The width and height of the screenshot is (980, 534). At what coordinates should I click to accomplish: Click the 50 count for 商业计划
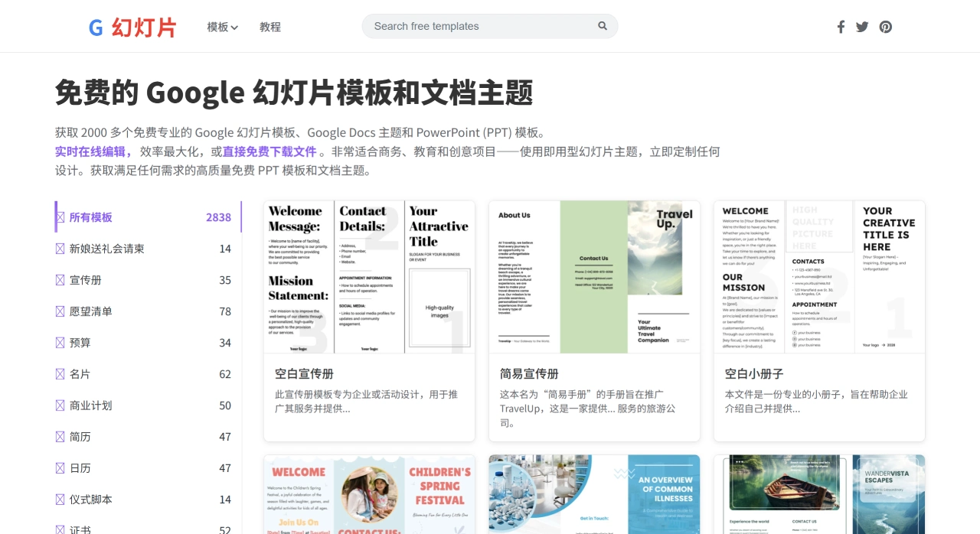(225, 405)
